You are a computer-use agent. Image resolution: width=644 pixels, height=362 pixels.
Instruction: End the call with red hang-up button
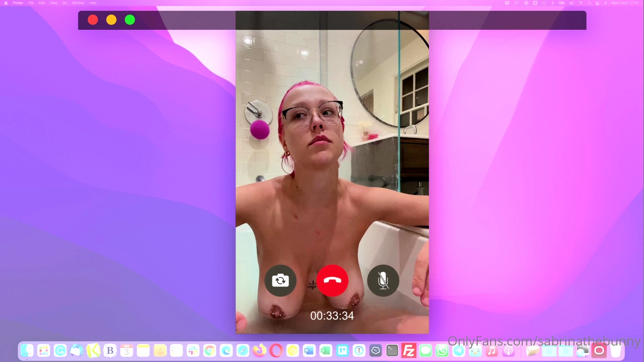click(x=332, y=280)
